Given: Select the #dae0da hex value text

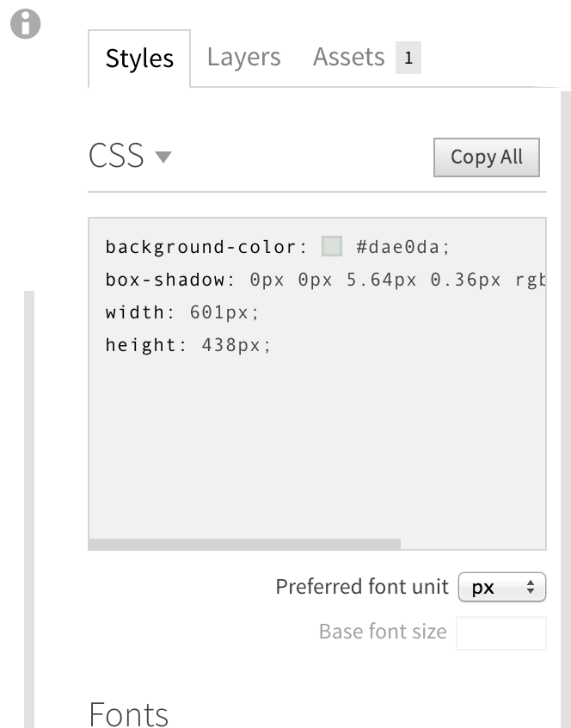Looking at the screenshot, I should click(402, 247).
